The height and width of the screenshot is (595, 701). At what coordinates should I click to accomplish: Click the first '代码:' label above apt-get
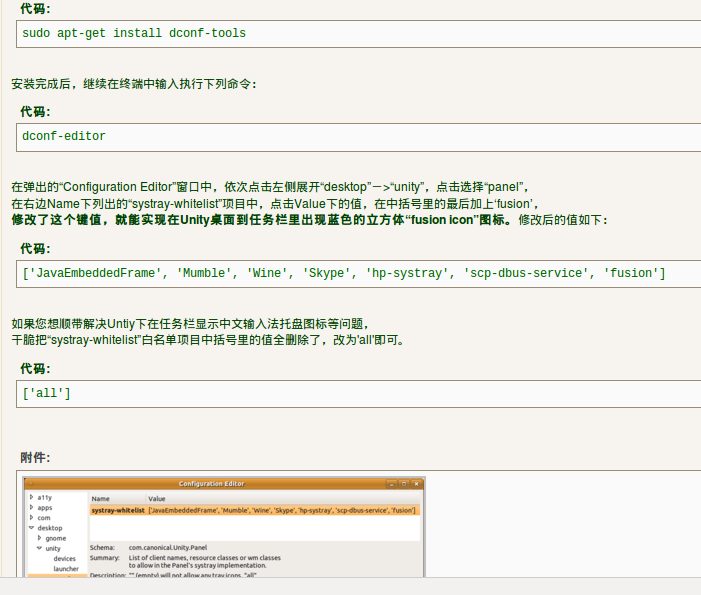[x=35, y=8]
